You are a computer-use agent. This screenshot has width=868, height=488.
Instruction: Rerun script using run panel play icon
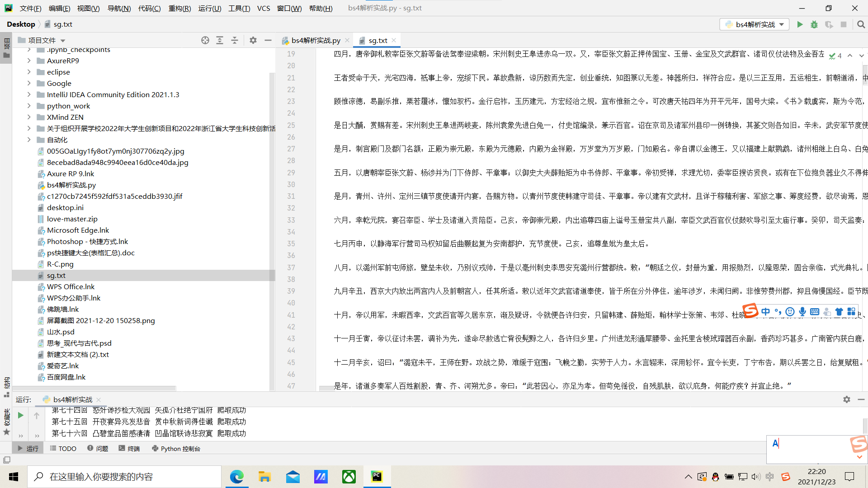[x=20, y=415]
